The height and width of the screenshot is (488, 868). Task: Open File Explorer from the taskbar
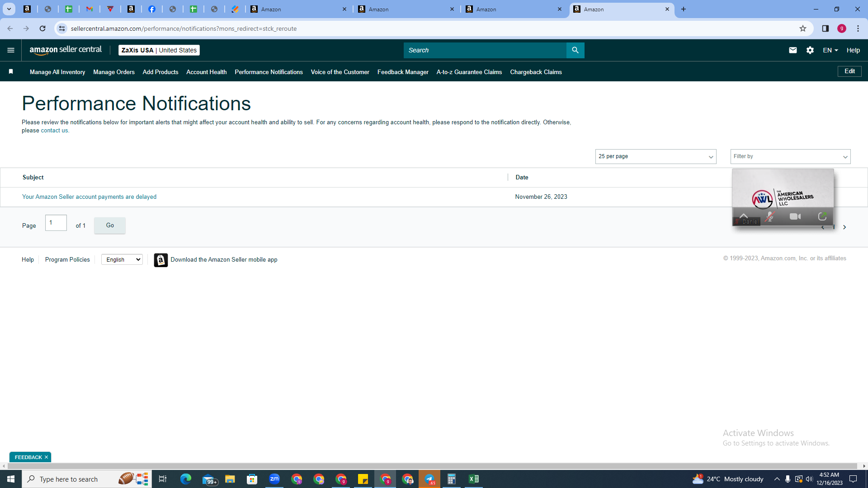tap(230, 479)
